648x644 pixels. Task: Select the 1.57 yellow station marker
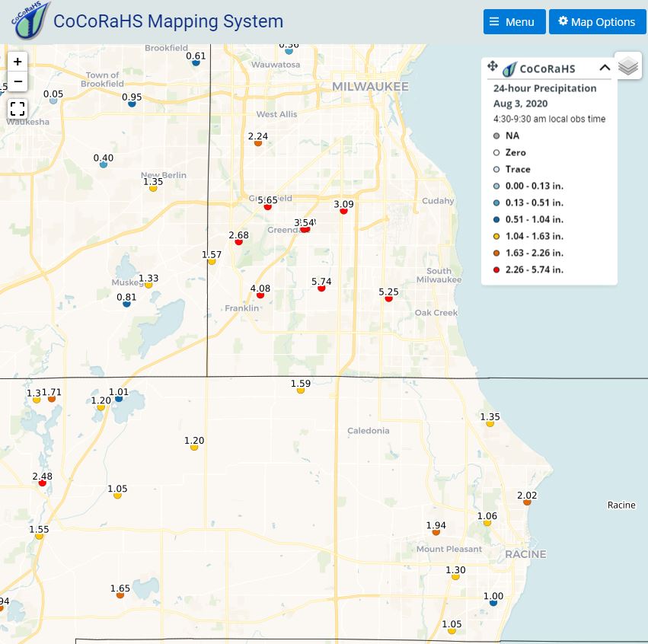212,262
